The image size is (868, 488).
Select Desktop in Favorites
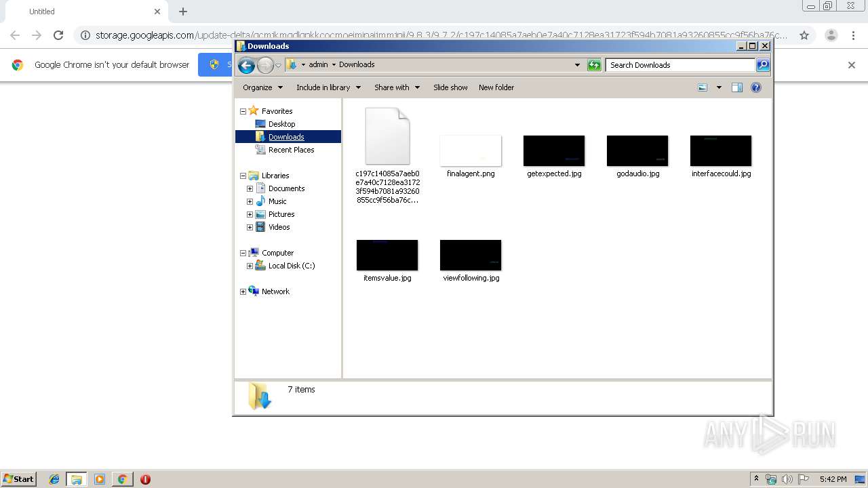[x=281, y=124]
